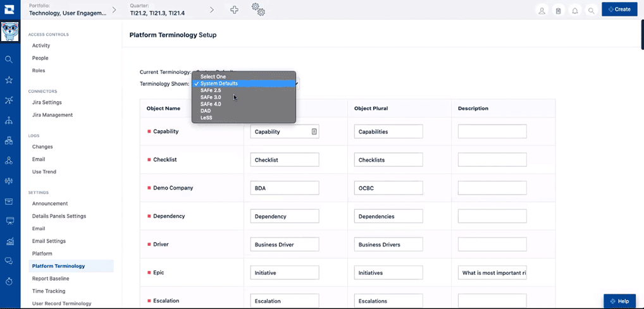The width and height of the screenshot is (644, 309).
Task: Open the hierarchy tree icon in left rail
Action: tap(9, 120)
